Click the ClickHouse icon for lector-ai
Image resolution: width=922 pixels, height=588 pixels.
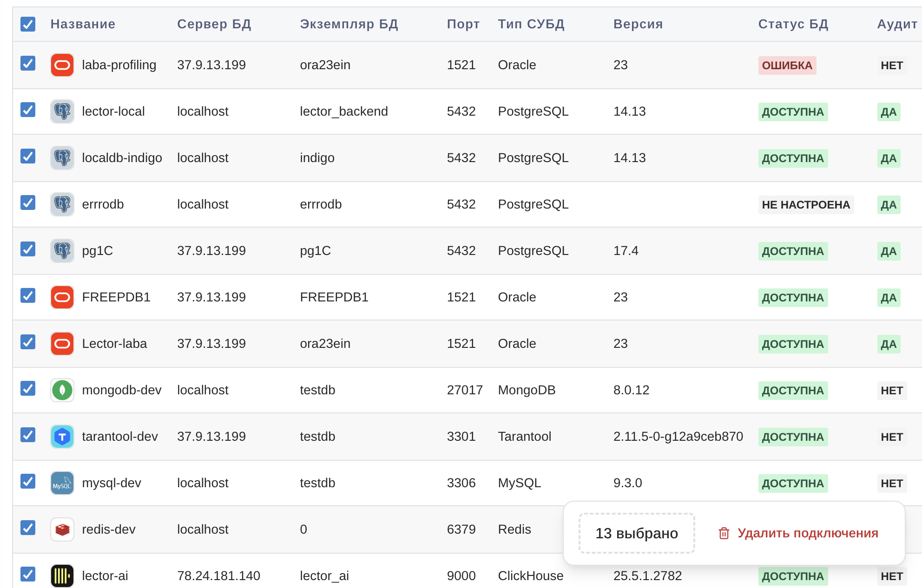click(x=62, y=576)
